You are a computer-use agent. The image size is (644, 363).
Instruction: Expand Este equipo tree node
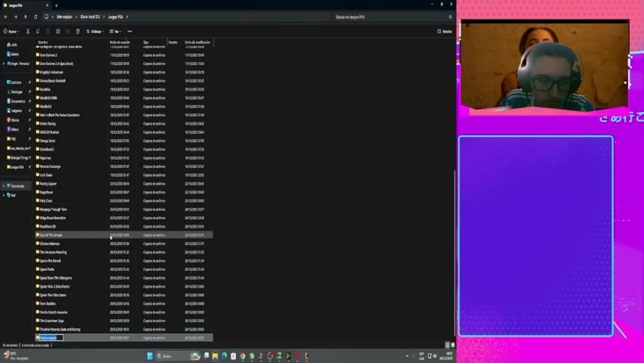coord(4,186)
